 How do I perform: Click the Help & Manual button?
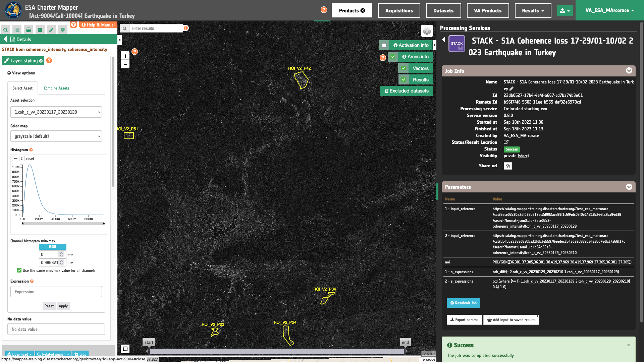[98, 25]
